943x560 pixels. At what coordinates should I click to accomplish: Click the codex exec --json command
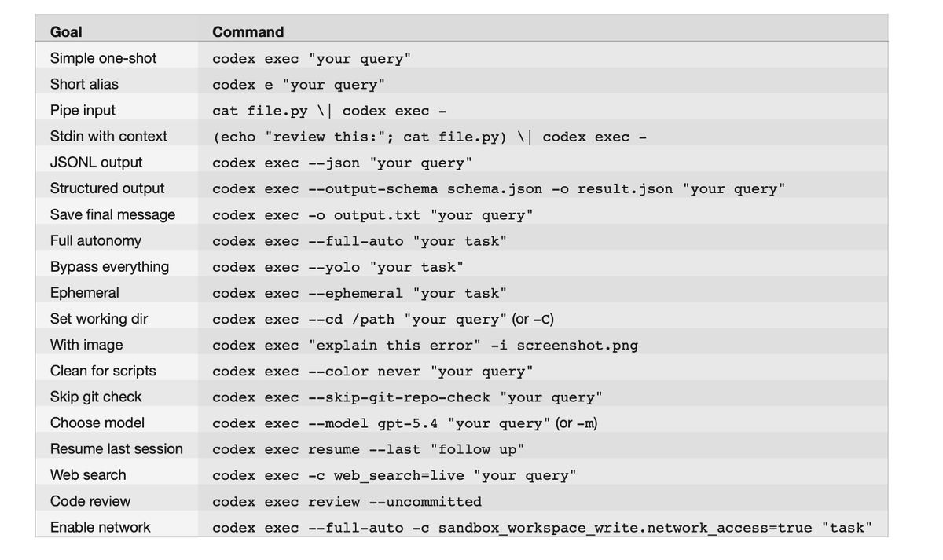point(342,163)
